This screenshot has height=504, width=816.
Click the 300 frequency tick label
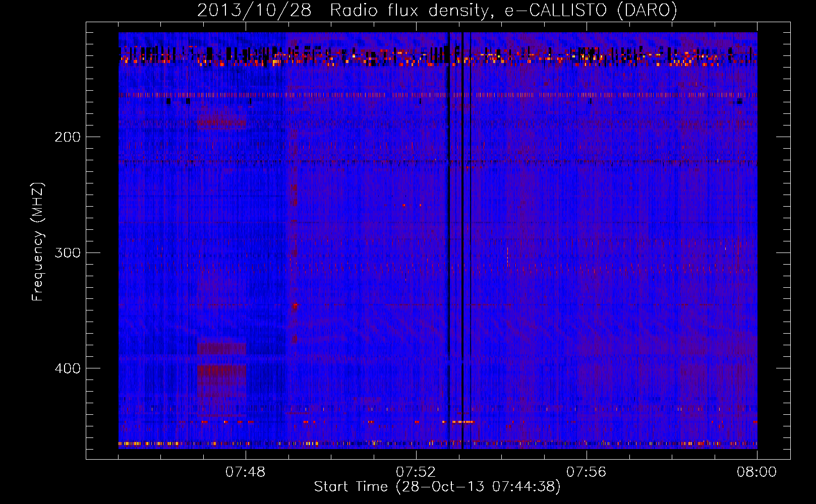click(68, 253)
